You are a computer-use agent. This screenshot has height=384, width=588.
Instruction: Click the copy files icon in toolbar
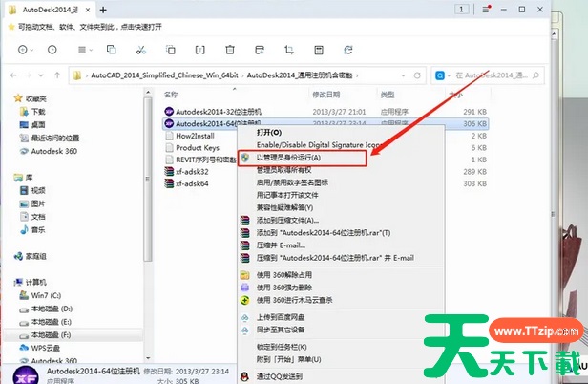pos(171,50)
